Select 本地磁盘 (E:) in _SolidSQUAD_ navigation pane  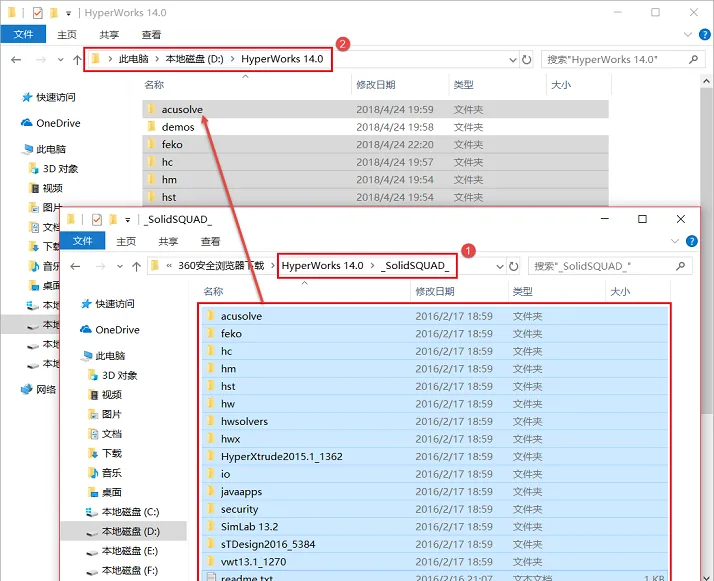point(123,551)
